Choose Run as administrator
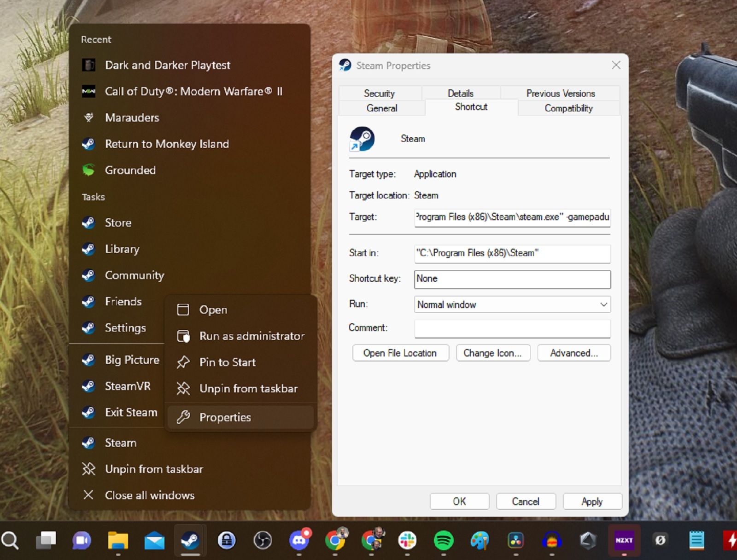 pyautogui.click(x=252, y=336)
